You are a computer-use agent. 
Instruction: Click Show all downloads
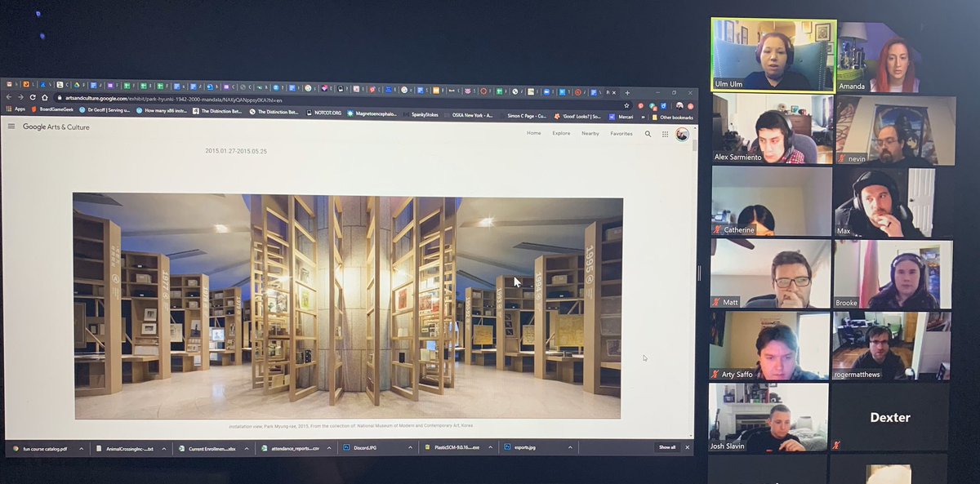click(x=667, y=447)
